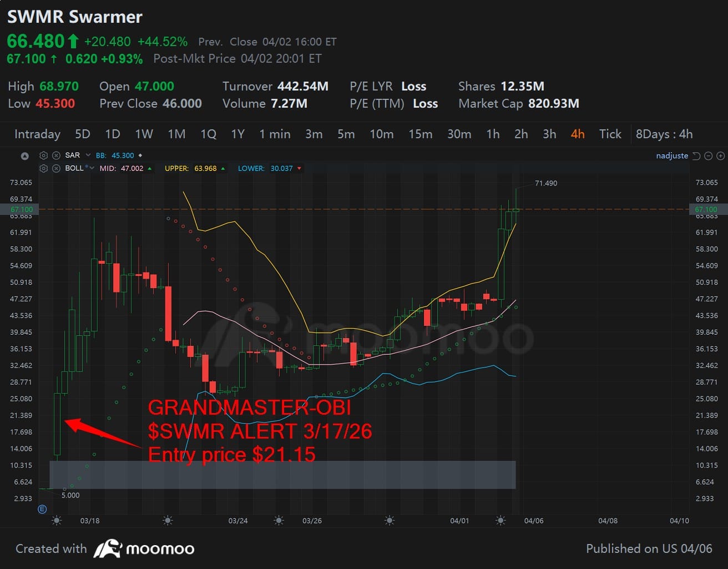728x569 pixels.
Task: Click the Shares value 12.35M
Action: pyautogui.click(x=523, y=87)
